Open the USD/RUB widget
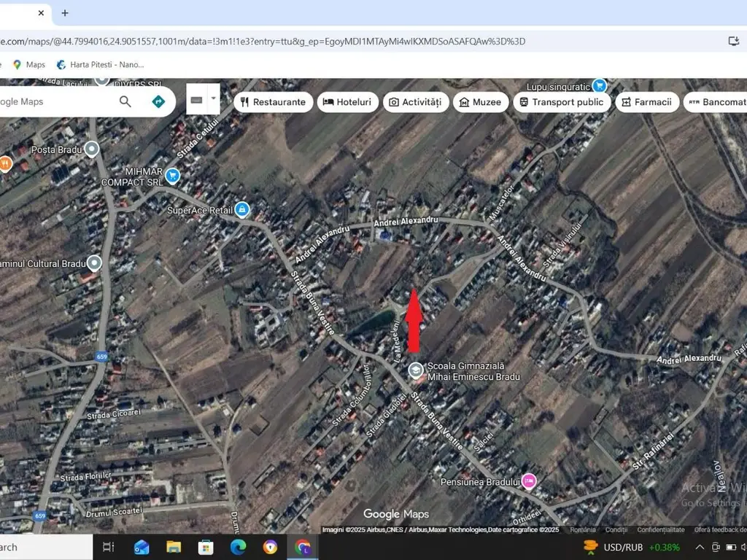The height and width of the screenshot is (560, 747). [x=632, y=547]
